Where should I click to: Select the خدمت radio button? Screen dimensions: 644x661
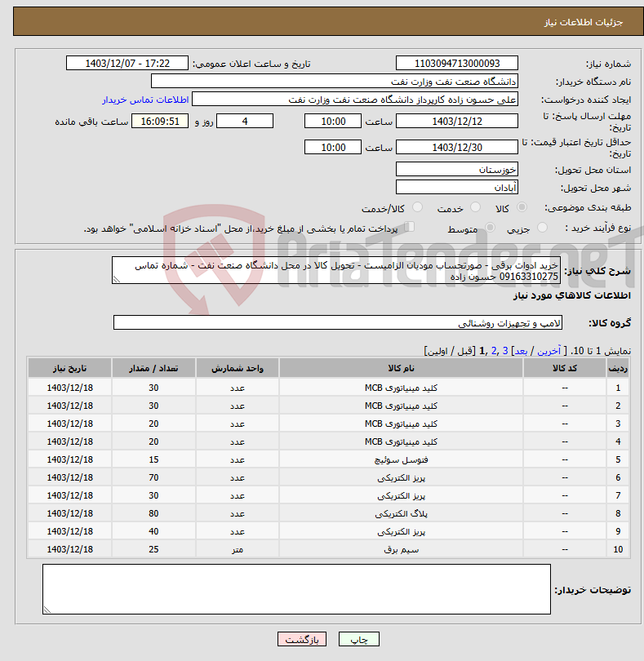(x=475, y=207)
